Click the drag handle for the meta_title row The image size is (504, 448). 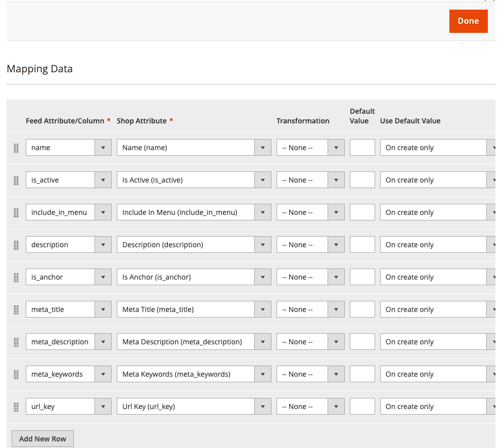pyautogui.click(x=16, y=310)
